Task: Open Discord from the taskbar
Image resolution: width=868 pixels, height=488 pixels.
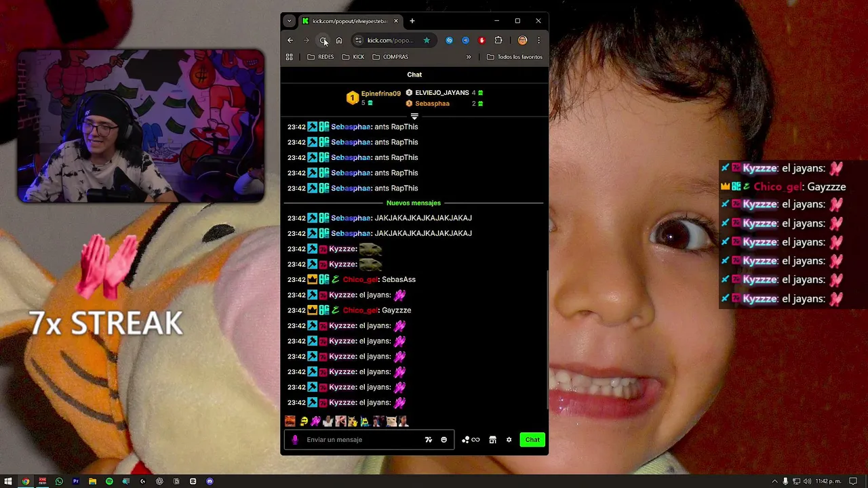Action: click(210, 481)
